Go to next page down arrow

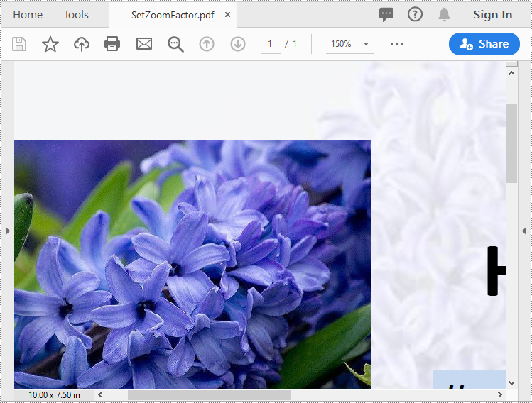pos(238,44)
